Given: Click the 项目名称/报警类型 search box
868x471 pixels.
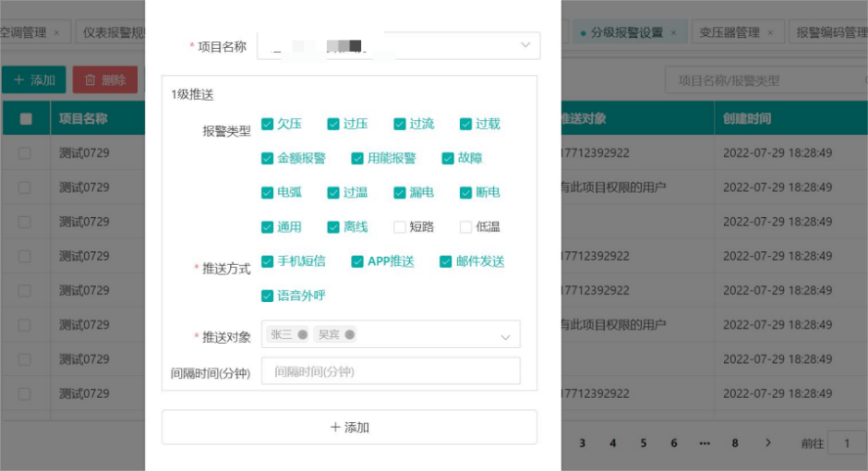Looking at the screenshot, I should point(757,80).
